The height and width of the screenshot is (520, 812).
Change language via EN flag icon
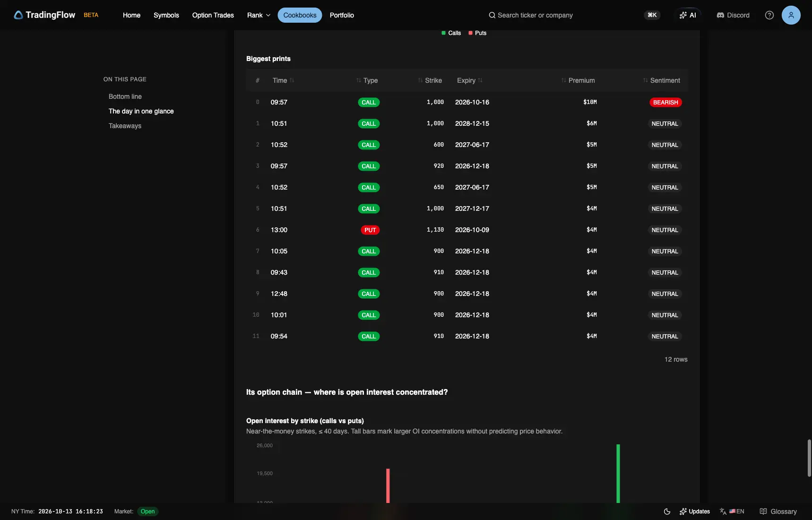pyautogui.click(x=732, y=511)
